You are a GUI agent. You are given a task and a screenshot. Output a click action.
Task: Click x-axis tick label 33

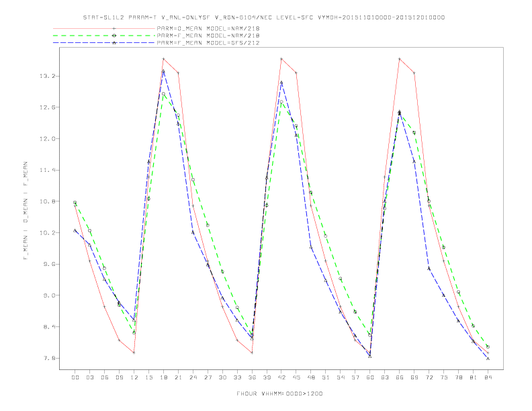click(x=237, y=377)
